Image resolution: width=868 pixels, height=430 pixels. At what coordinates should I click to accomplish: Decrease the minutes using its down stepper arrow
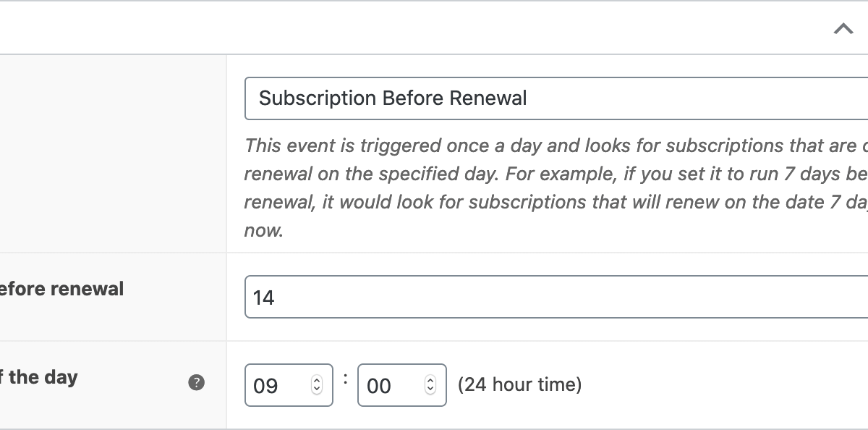coord(430,390)
